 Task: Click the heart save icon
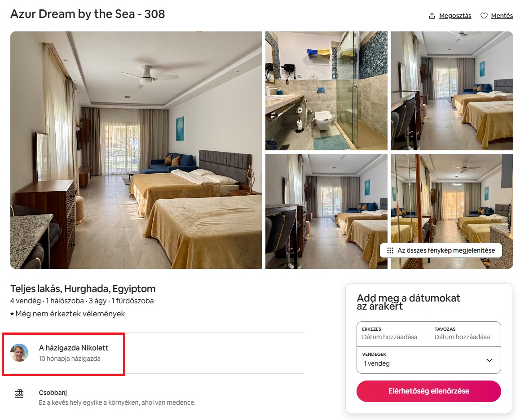point(484,16)
